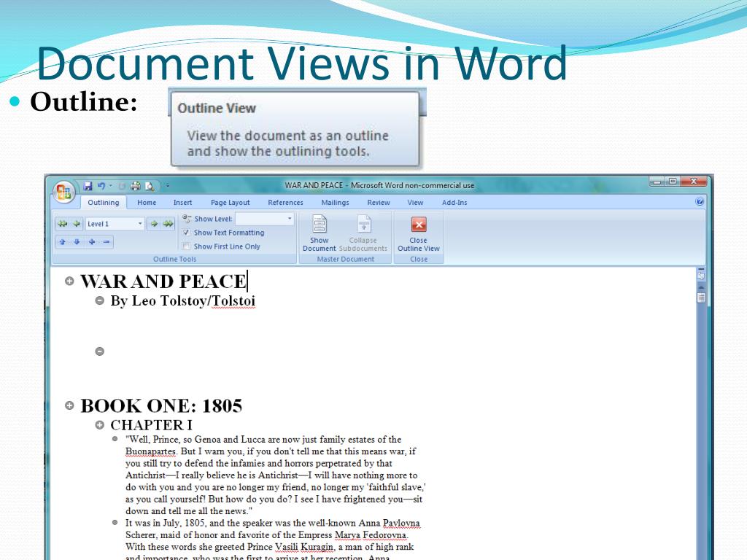
Task: Click Show Document button
Action: [x=320, y=233]
